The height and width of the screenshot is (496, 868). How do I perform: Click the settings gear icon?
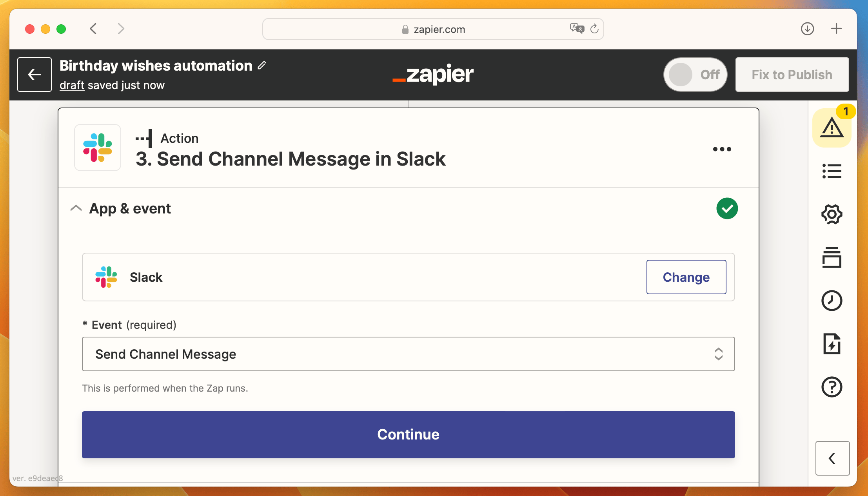832,213
